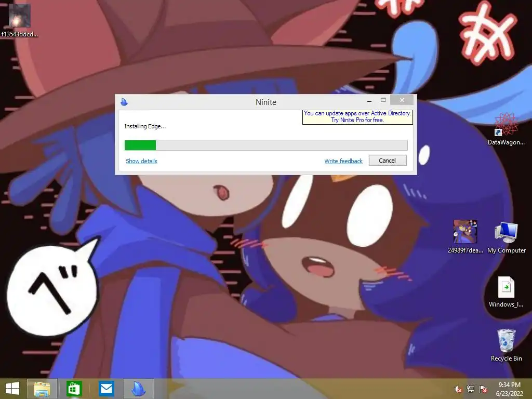Open the Mail app from taskbar
532x399 pixels.
(107, 389)
